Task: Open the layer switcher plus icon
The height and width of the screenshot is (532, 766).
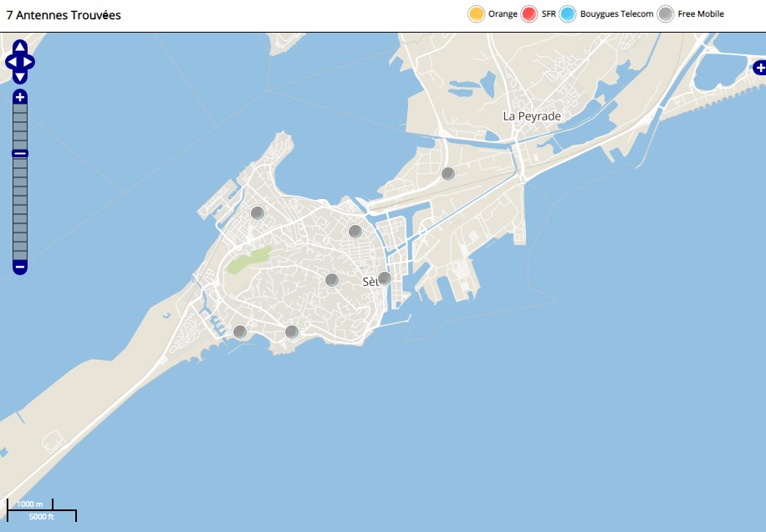Action: coord(759,68)
